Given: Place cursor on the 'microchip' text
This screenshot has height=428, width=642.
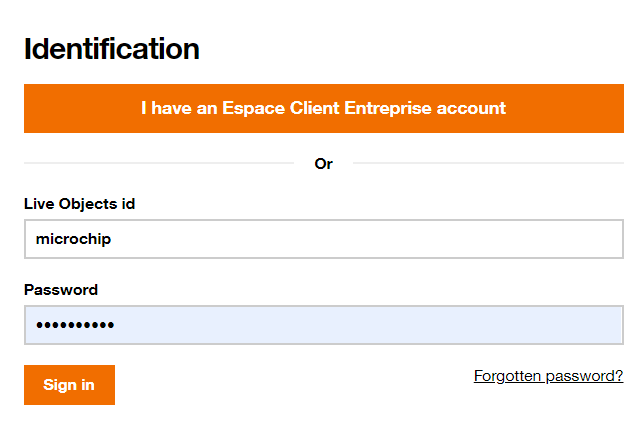Looking at the screenshot, I should pos(73,239).
